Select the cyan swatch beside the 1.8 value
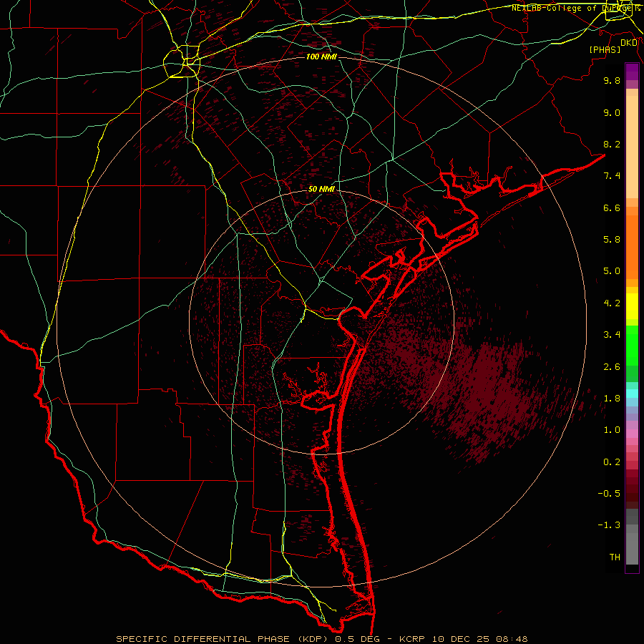The width and height of the screenshot is (644, 644). click(x=632, y=394)
